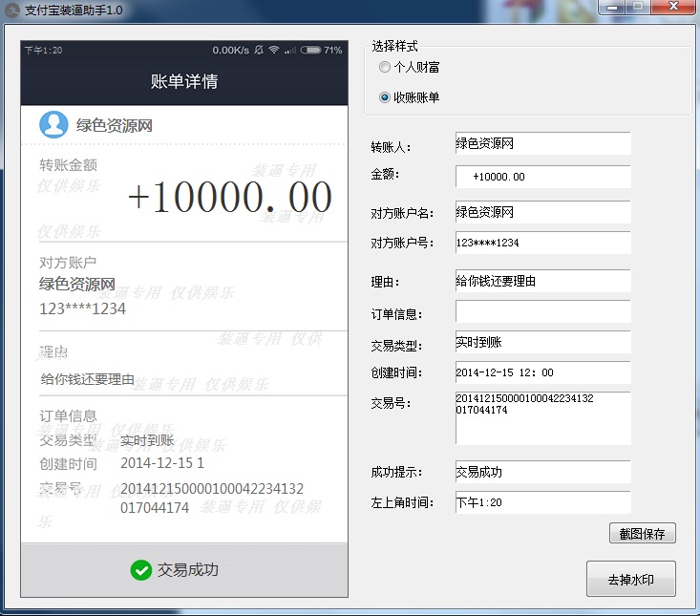Focus the 对方账户名 input field
Viewport: 700px width, 616px height.
542,212
